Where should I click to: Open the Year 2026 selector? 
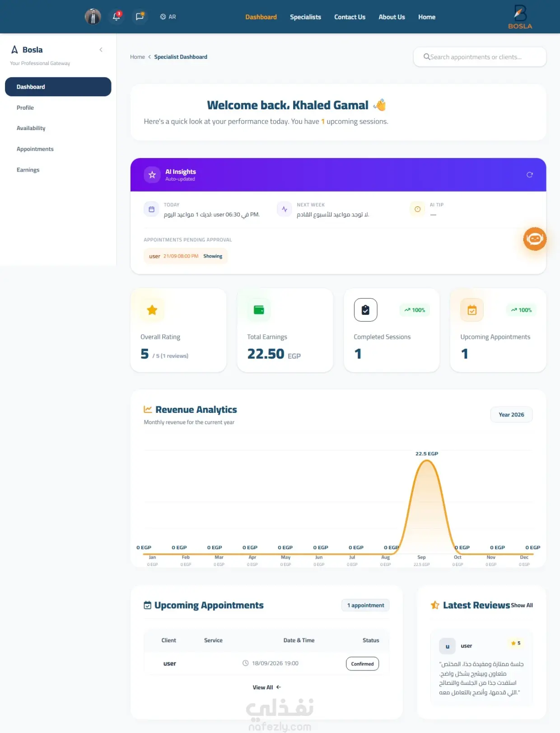pos(511,415)
